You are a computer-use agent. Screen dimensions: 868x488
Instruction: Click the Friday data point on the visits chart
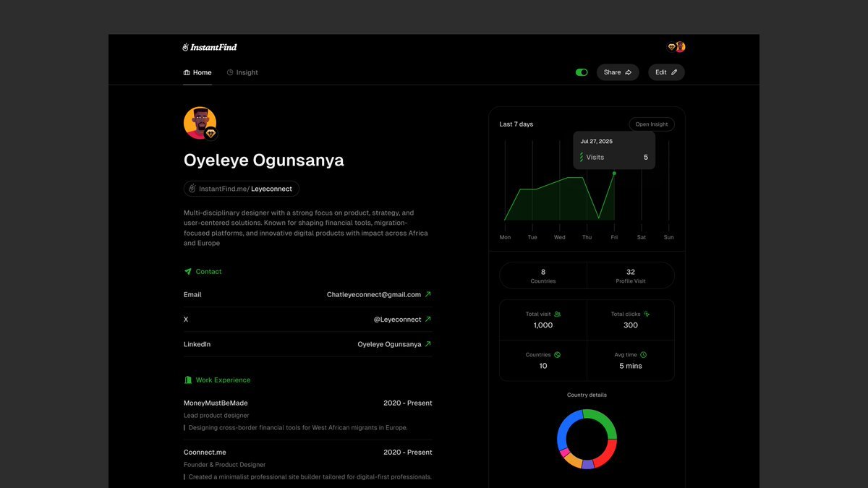click(x=614, y=174)
